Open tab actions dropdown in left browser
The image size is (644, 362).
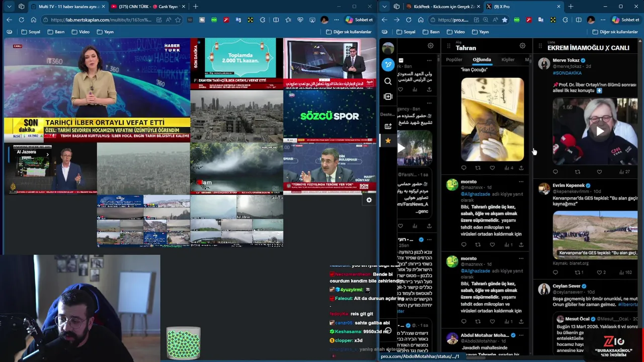click(9, 7)
